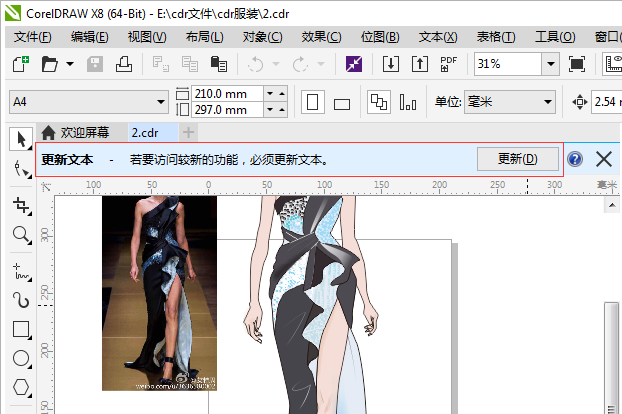Switch to the 欢迎屏幕 tab
The image size is (622, 414).
pyautogui.click(x=75, y=132)
